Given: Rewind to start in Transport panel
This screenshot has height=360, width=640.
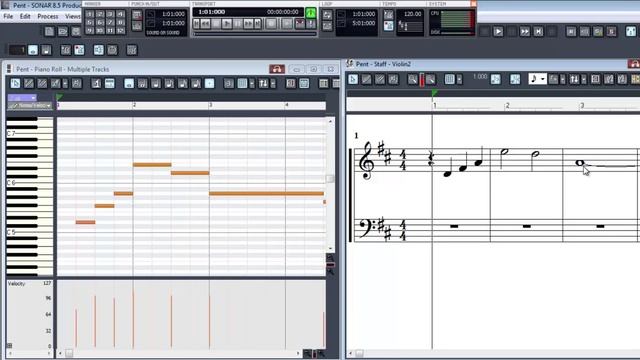Looking at the screenshot, I should click(x=196, y=24).
